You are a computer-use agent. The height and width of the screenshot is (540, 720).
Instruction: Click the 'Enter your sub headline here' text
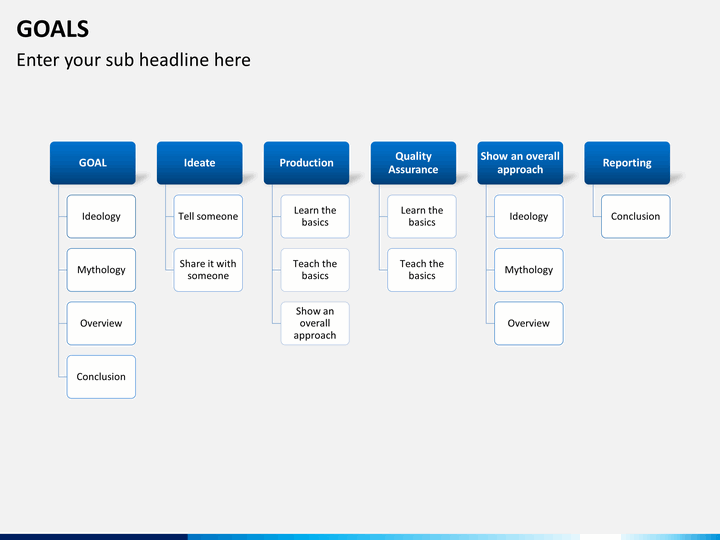[134, 60]
